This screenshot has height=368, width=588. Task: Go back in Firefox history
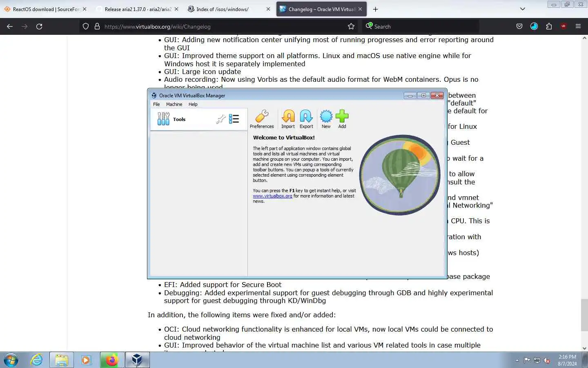point(10,27)
